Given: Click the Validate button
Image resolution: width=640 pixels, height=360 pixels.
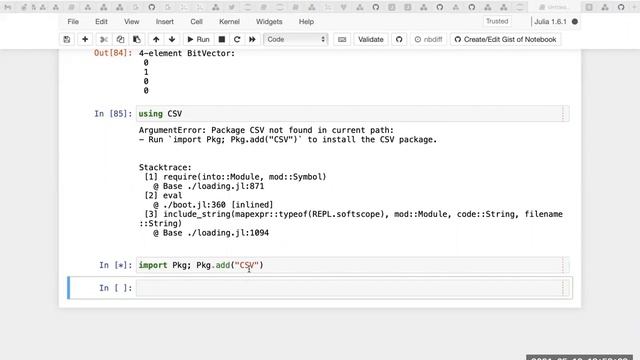Looking at the screenshot, I should [x=371, y=40].
